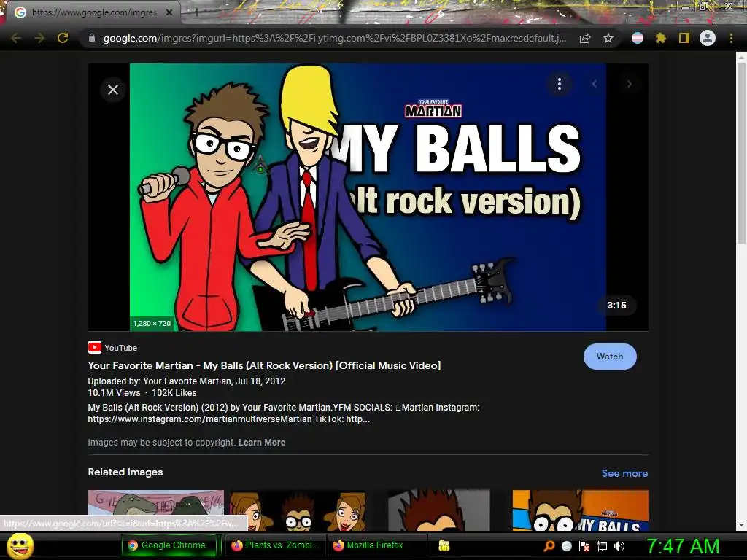
Task: Open the orange My Balls related image thumbnail
Action: pyautogui.click(x=580, y=510)
